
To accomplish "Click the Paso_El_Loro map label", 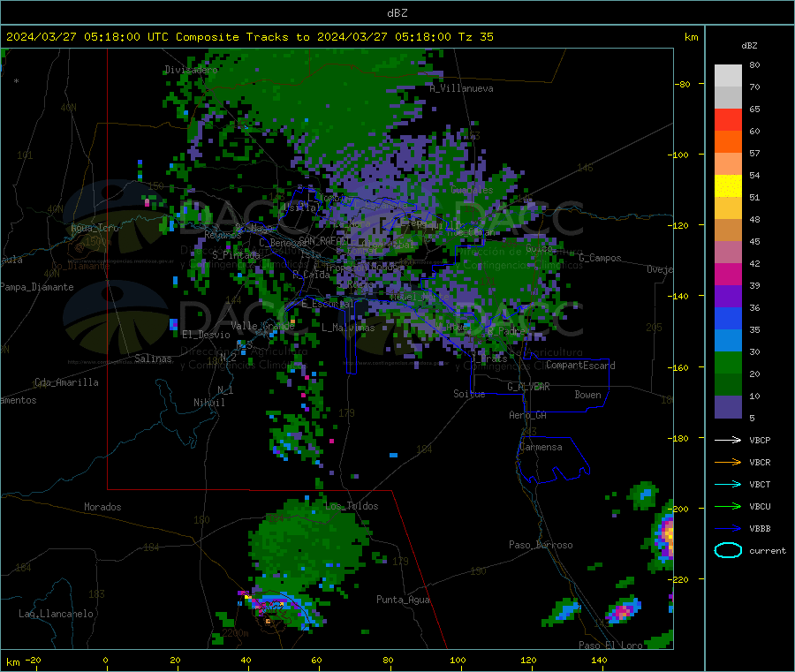I will (x=610, y=646).
